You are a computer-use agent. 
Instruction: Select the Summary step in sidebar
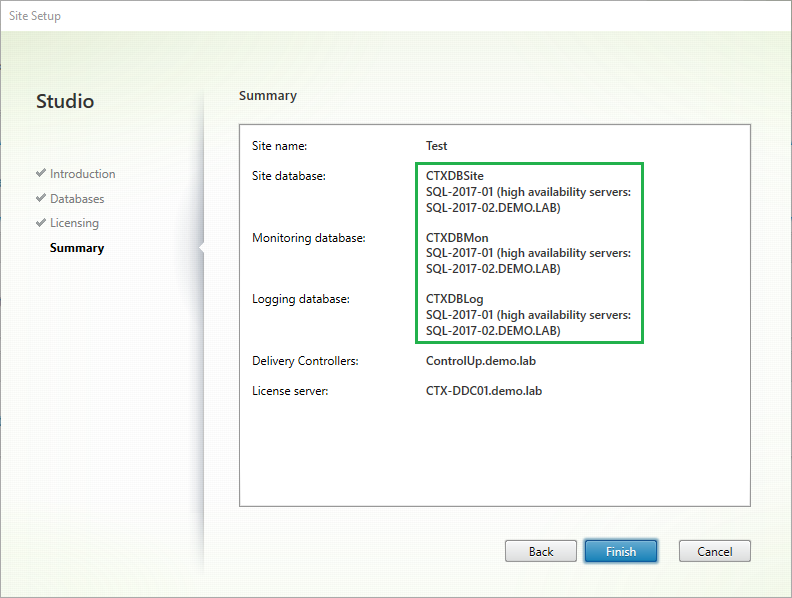pos(76,248)
